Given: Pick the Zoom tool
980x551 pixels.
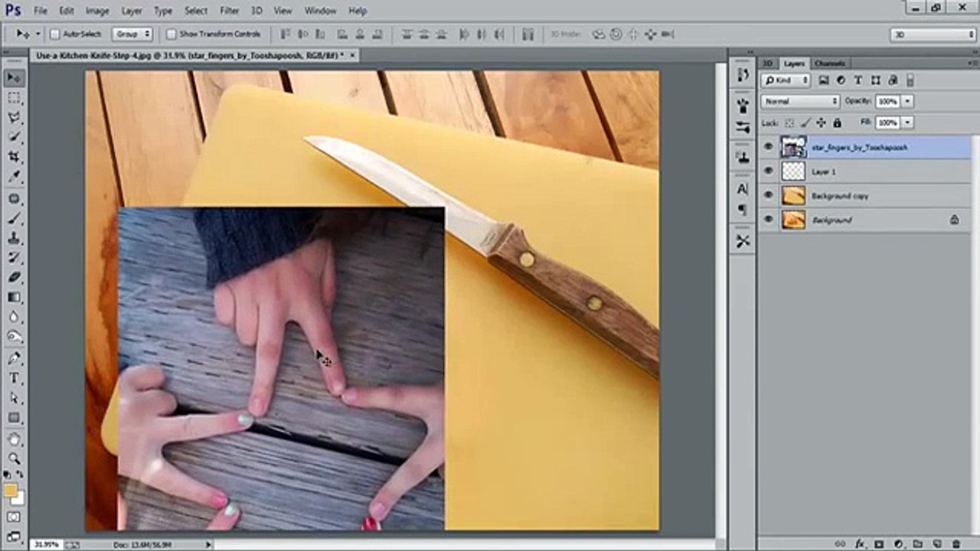Looking at the screenshot, I should pos(14,458).
